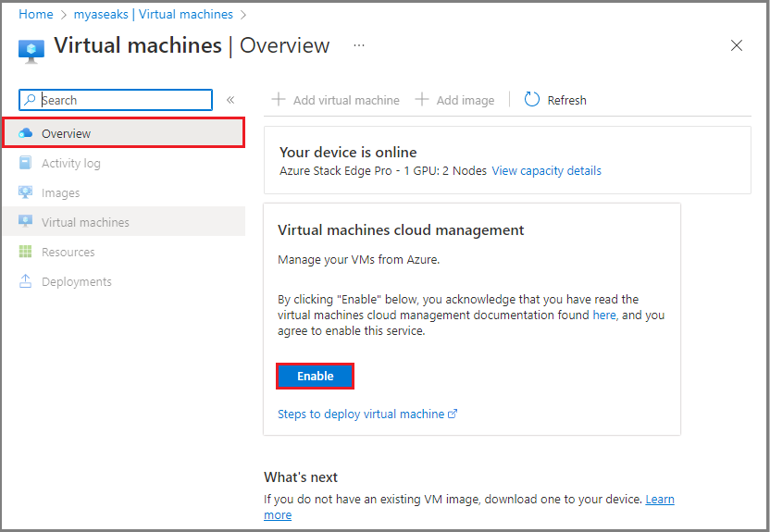Click the Activity log icon
770x532 pixels.
[x=25, y=163]
